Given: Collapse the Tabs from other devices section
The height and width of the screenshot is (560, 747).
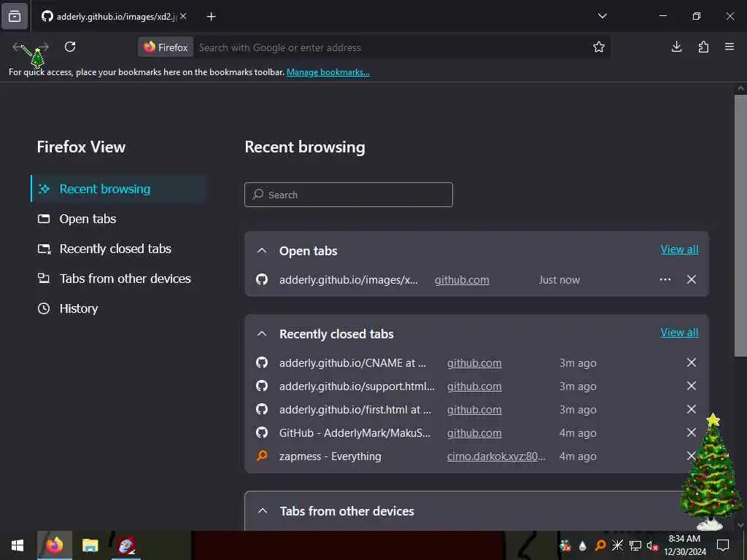Looking at the screenshot, I should (262, 511).
